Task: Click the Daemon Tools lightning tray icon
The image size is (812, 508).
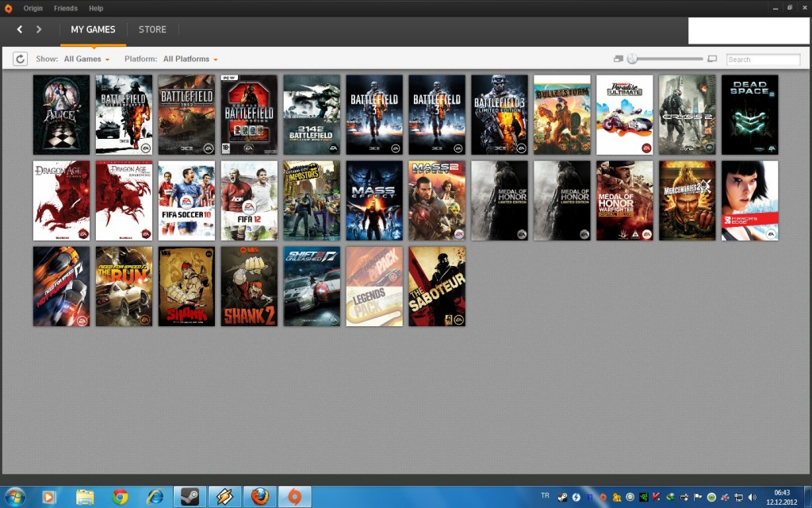Action: 576,498
